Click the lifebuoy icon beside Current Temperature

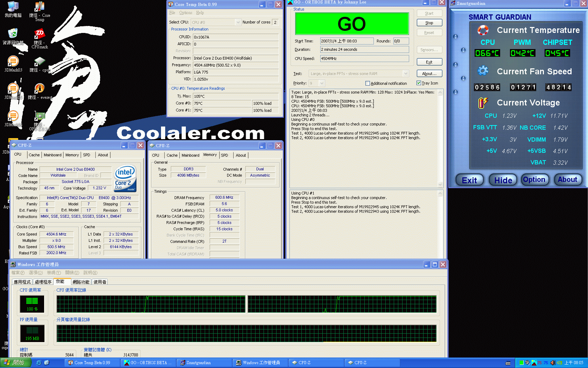(483, 30)
